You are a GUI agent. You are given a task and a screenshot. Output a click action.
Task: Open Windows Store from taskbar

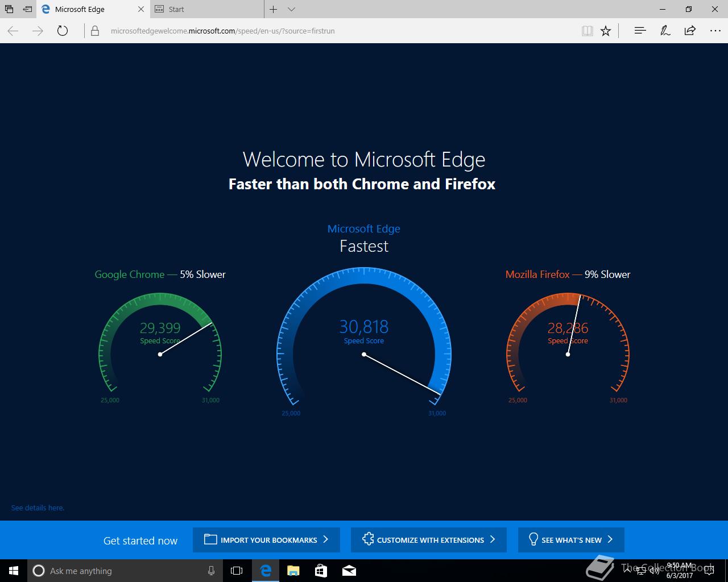pyautogui.click(x=321, y=571)
